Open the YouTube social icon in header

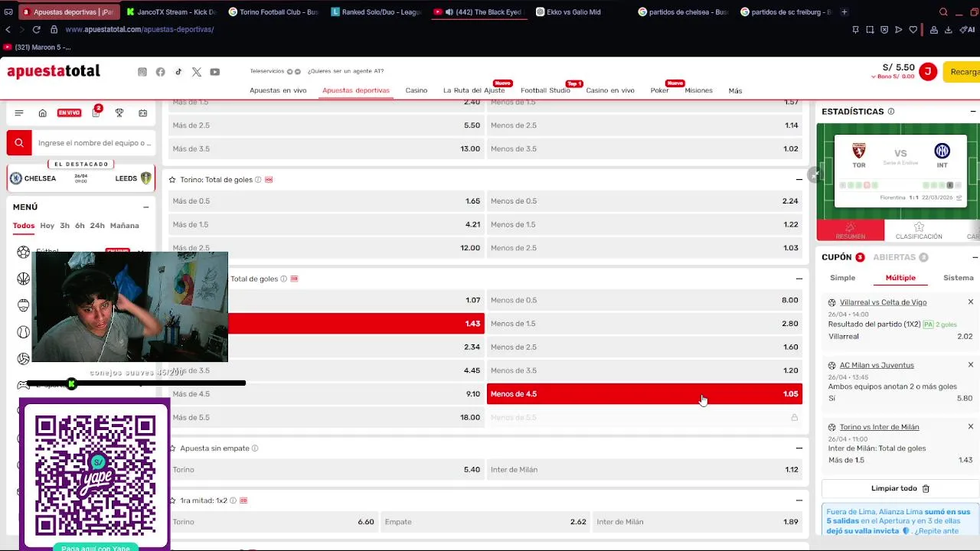click(215, 72)
